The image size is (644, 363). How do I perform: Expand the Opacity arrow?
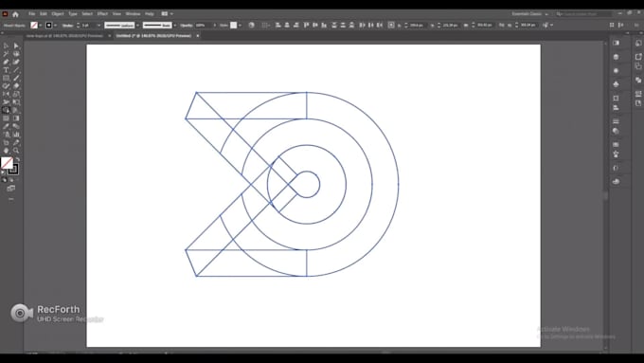click(214, 26)
